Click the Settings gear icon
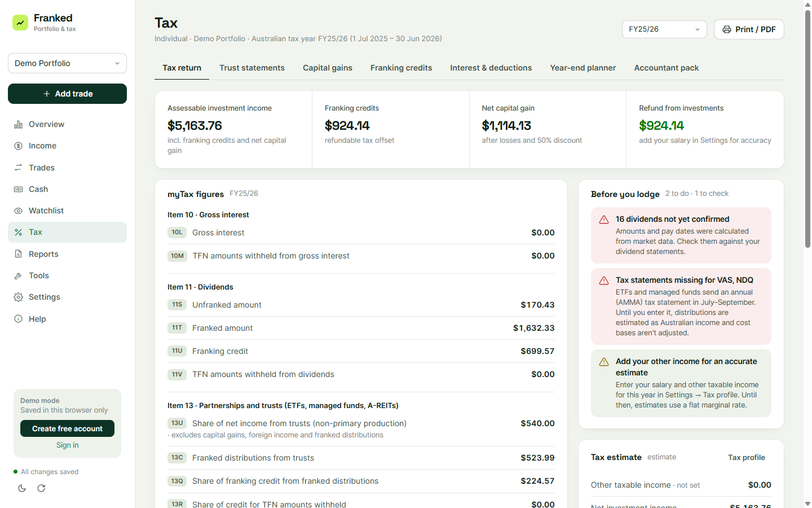This screenshot has width=812, height=508. point(19,297)
